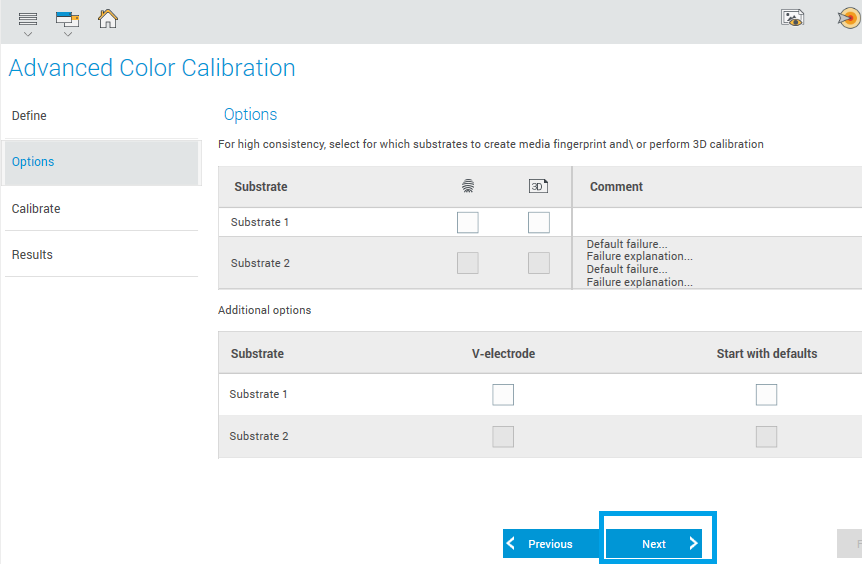The height and width of the screenshot is (564, 862).
Task: Click Substrate 1 in Additional options table
Action: (258, 394)
